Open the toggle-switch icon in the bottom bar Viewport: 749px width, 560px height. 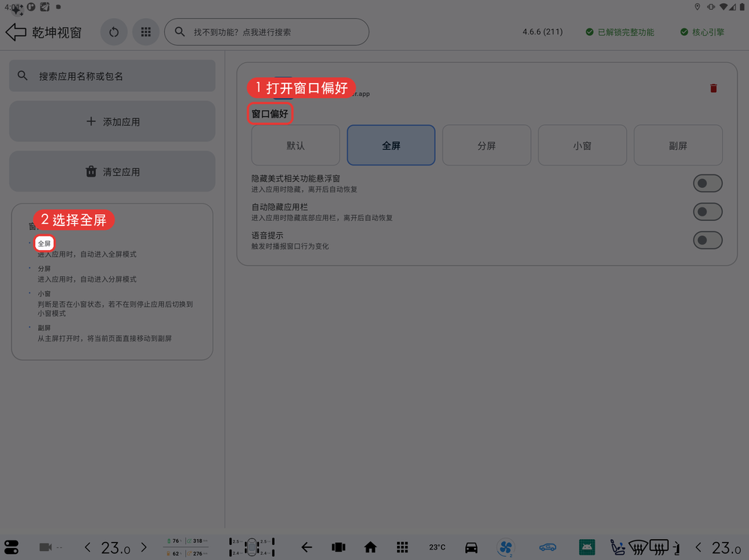tap(11, 547)
